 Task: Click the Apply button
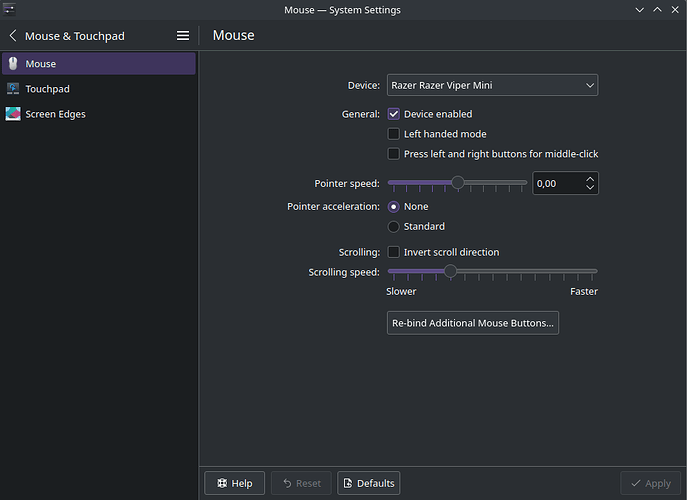pos(650,483)
